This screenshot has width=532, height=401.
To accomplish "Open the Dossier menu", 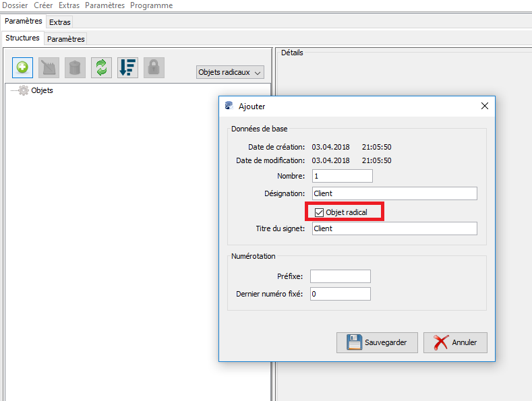I will point(15,5).
